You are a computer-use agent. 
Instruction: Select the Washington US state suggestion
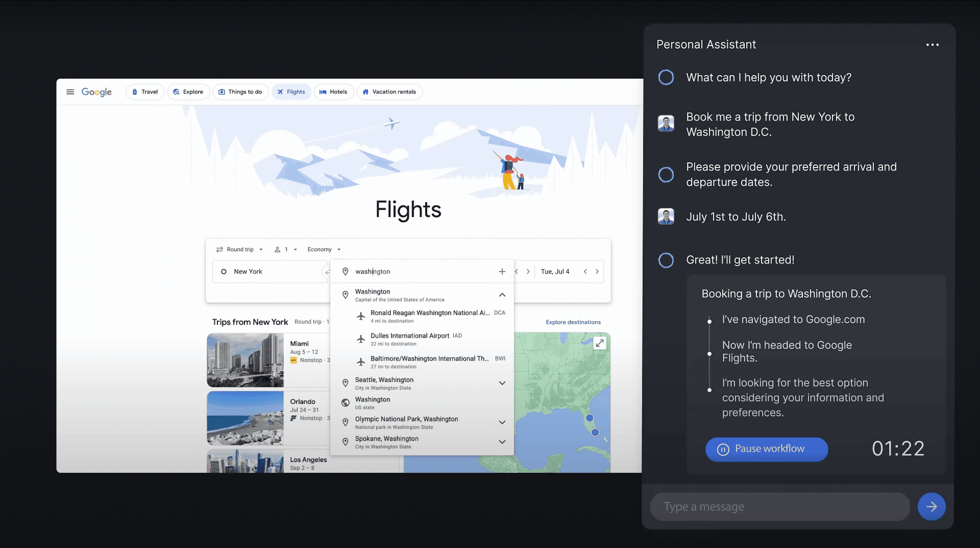tap(373, 402)
